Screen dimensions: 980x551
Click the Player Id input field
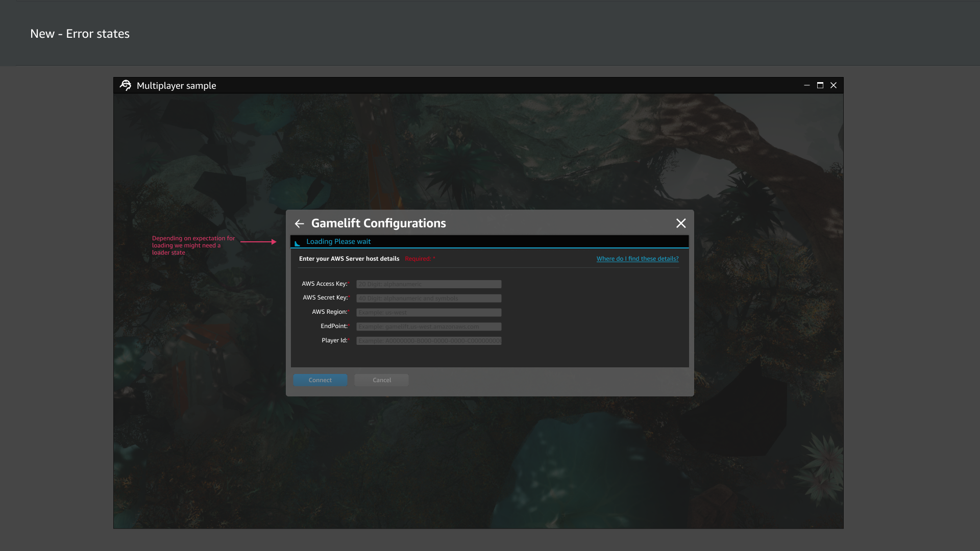429,341
